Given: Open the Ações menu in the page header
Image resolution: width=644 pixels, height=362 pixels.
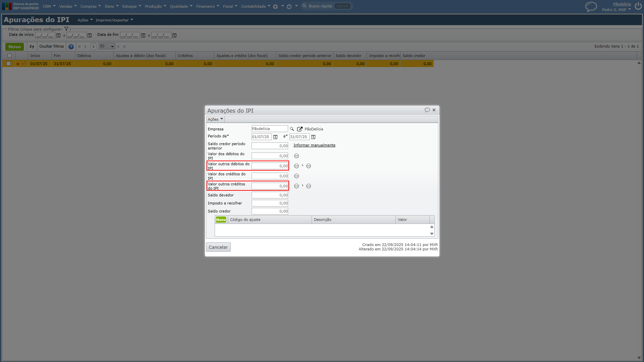Looking at the screenshot, I should [x=85, y=20].
